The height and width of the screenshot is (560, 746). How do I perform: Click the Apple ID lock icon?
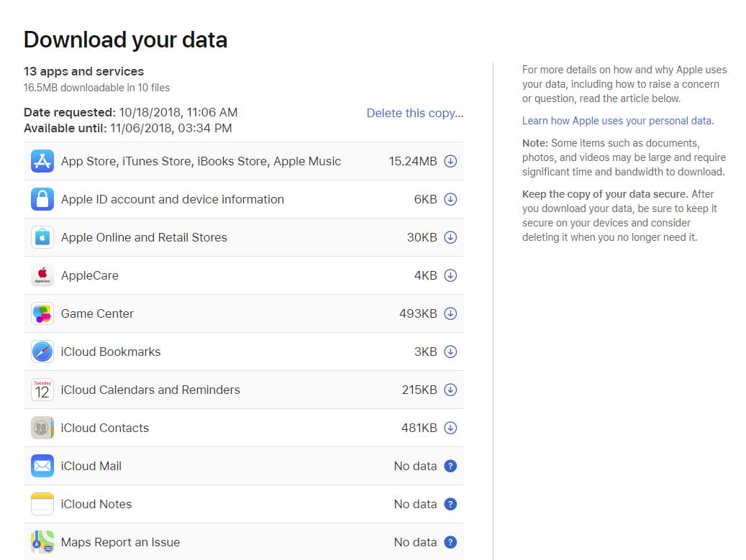click(42, 199)
